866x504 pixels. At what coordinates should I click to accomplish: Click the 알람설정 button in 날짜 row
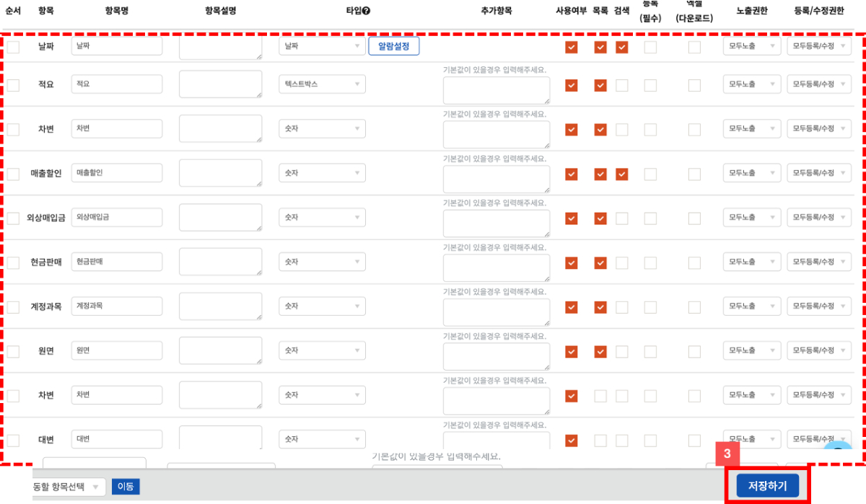394,46
